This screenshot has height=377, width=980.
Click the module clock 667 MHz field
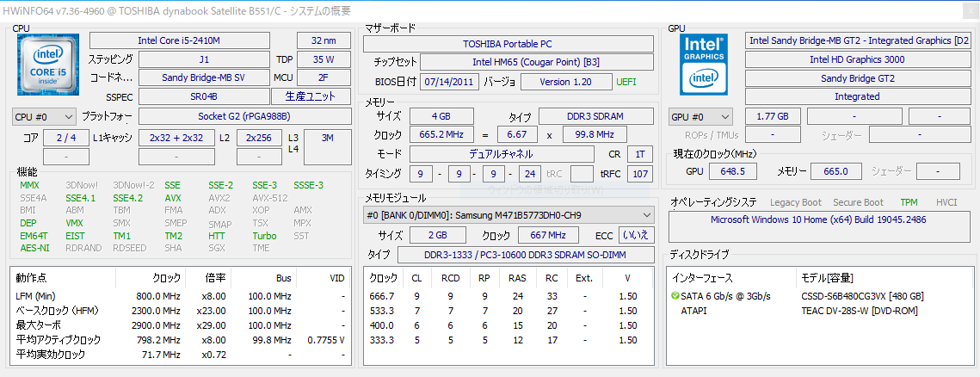(547, 235)
